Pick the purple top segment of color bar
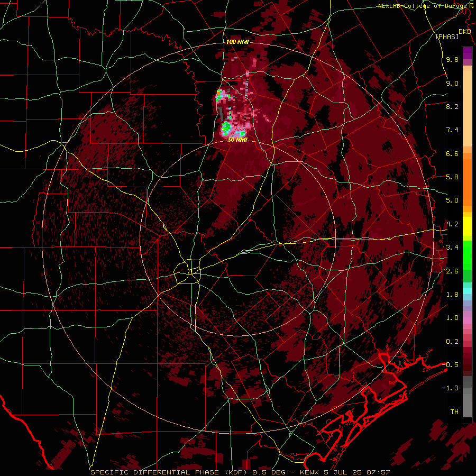 467,53
